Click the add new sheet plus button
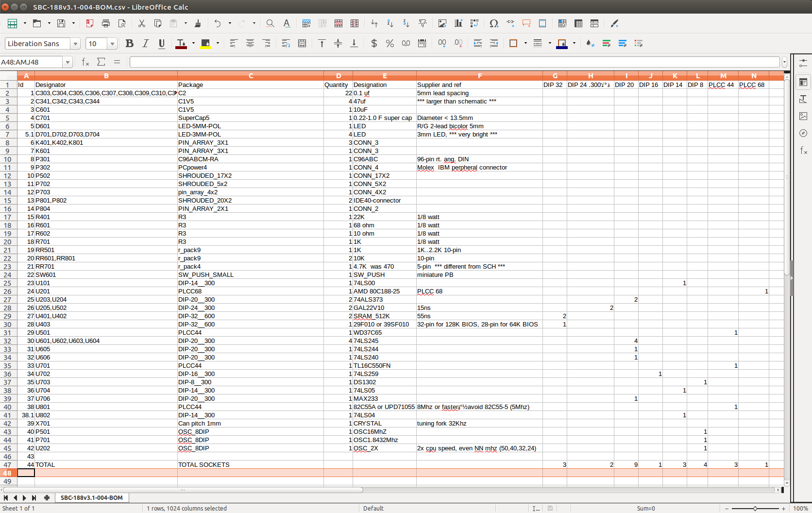Screen dimensions: 812x513 click(x=47, y=497)
